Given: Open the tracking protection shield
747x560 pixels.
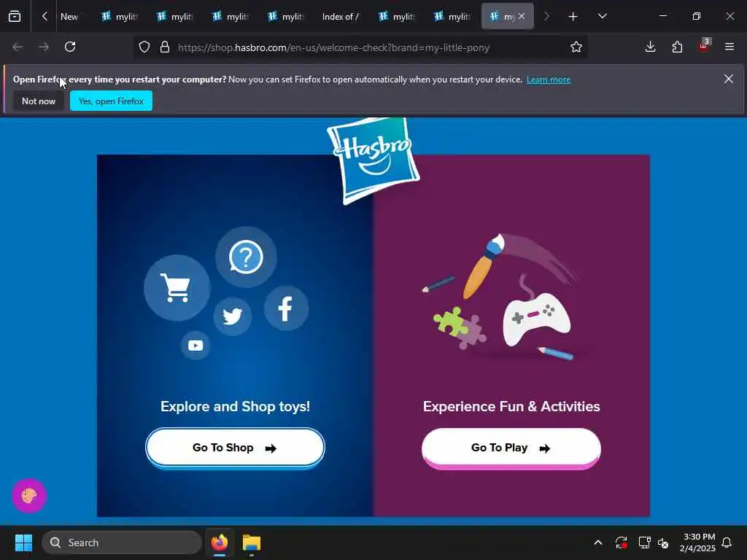Looking at the screenshot, I should click(144, 47).
